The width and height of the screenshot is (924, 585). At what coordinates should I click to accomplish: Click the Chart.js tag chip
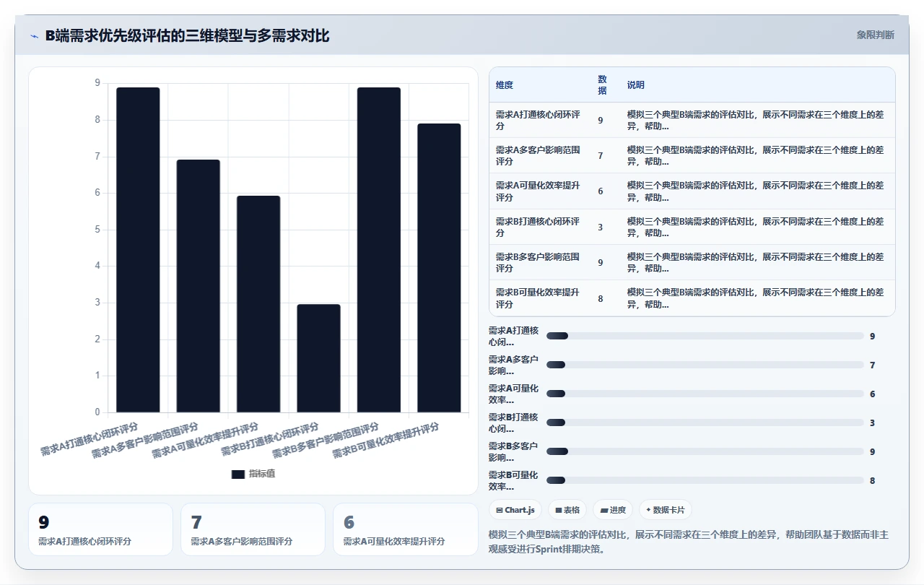pos(515,510)
